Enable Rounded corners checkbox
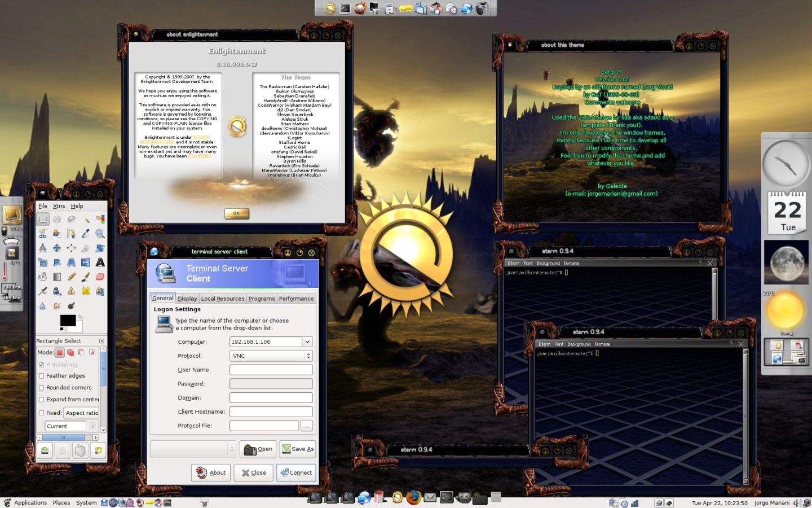 pos(41,387)
